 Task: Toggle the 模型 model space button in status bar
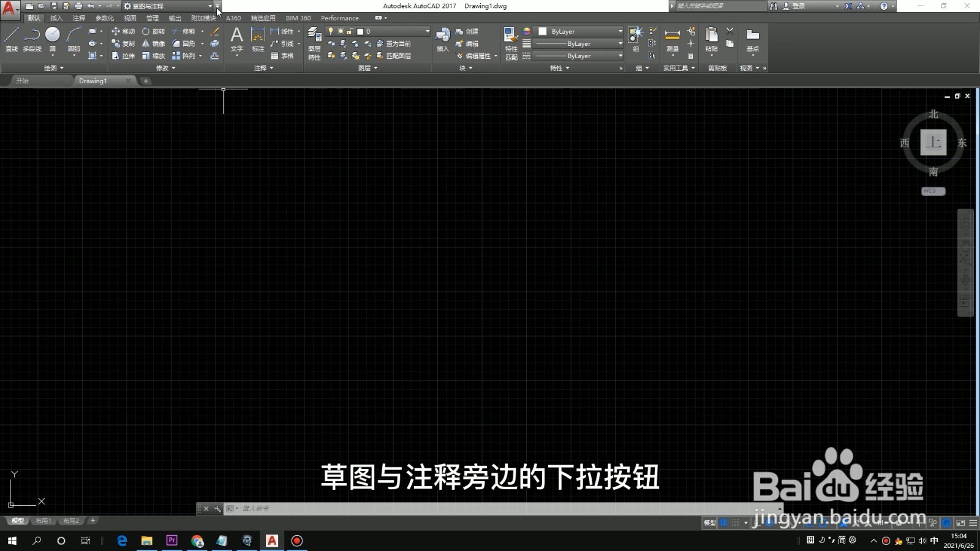point(710,523)
